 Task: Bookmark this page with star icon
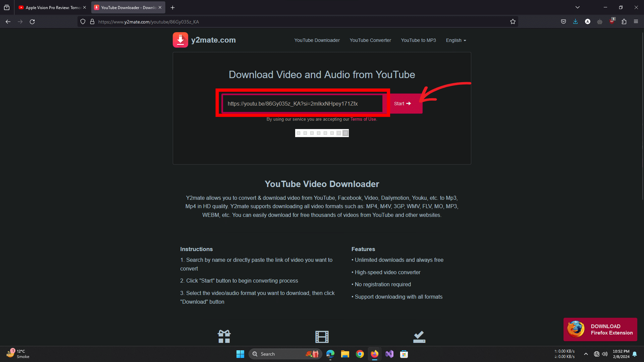click(513, 21)
